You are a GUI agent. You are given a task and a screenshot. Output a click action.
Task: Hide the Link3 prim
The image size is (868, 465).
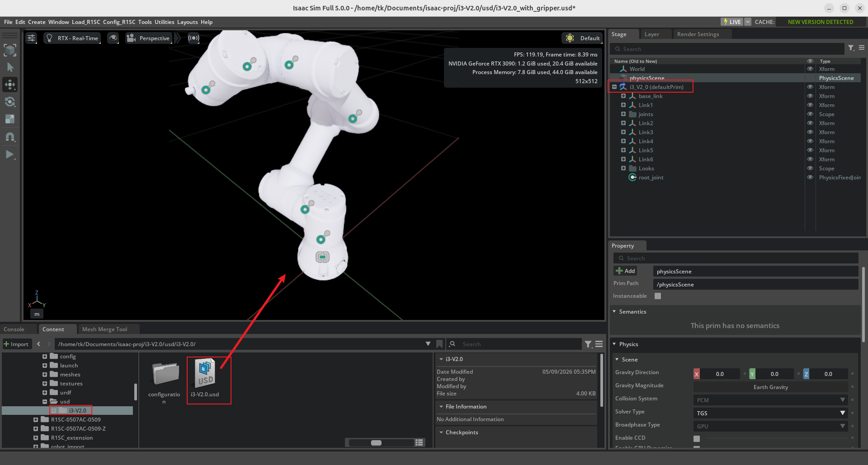point(810,132)
